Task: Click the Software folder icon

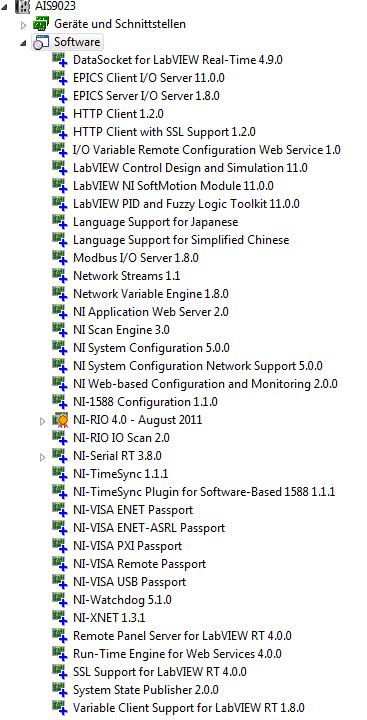Action: (41, 42)
